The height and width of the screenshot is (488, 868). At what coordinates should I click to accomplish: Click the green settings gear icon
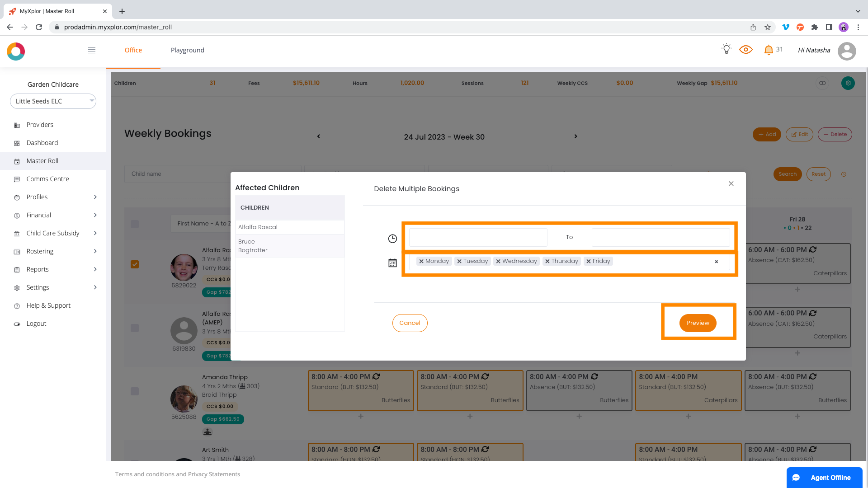[848, 83]
